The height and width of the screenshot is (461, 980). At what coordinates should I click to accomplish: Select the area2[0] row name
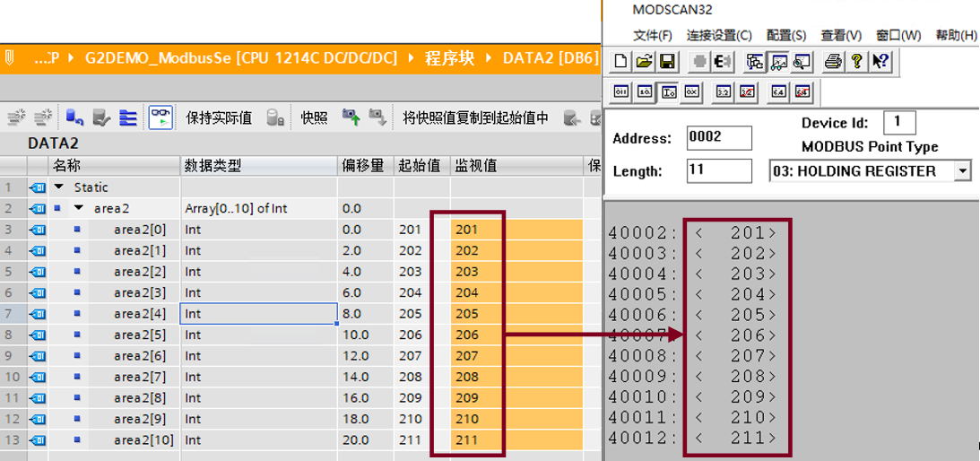pos(140,230)
